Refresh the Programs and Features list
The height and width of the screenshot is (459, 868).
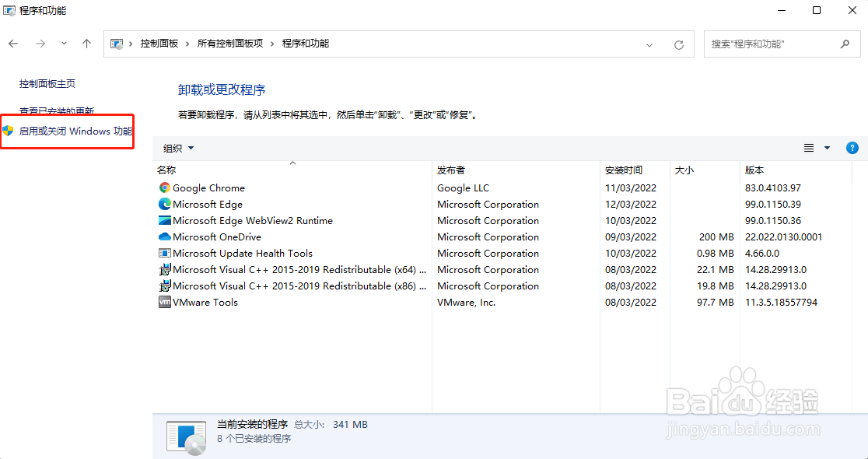679,45
